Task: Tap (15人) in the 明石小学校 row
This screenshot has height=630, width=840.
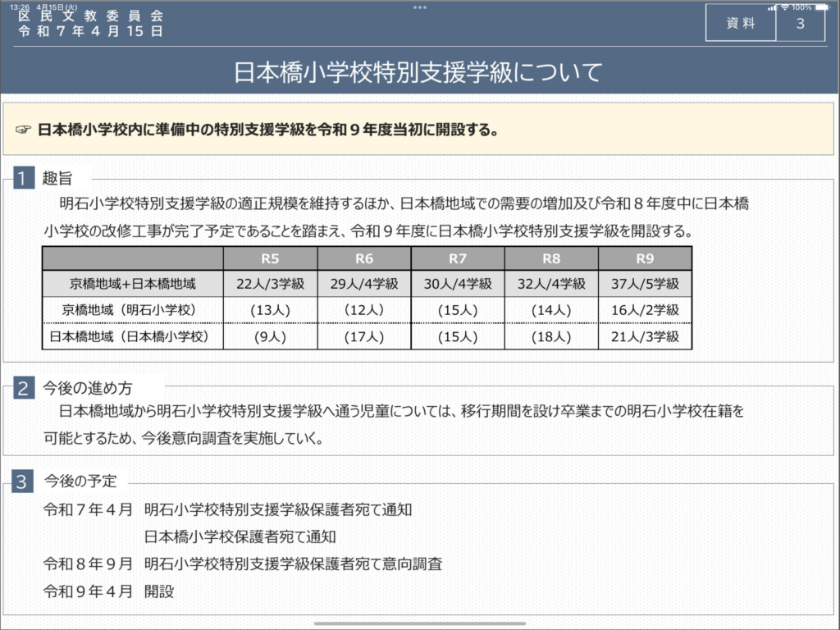Action: tap(458, 310)
